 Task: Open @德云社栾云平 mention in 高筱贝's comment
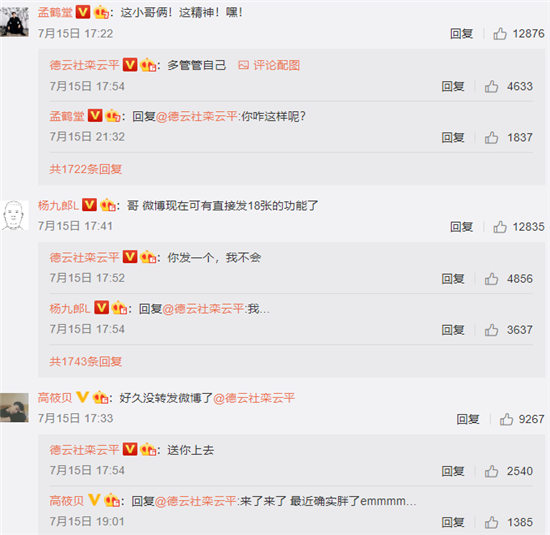(254, 398)
